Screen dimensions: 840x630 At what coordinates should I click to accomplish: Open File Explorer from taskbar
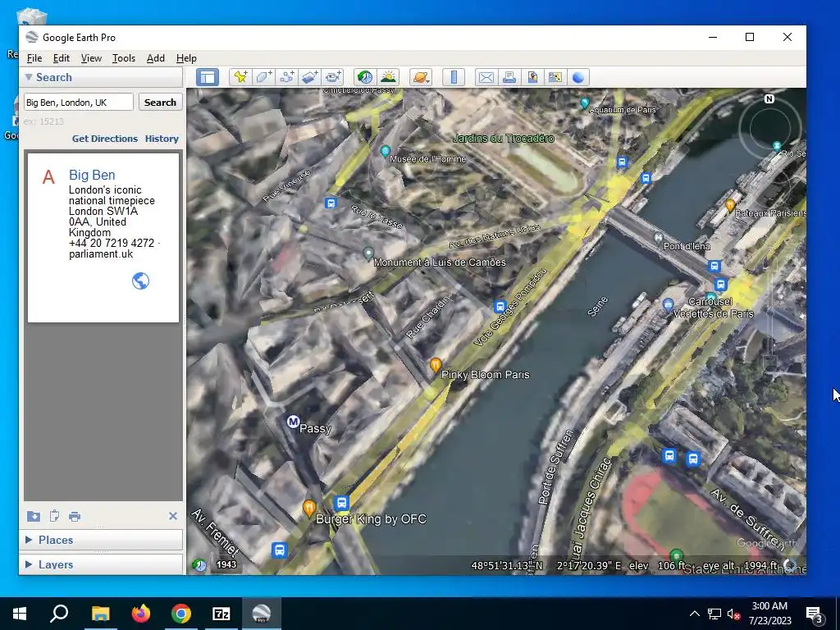tap(100, 614)
